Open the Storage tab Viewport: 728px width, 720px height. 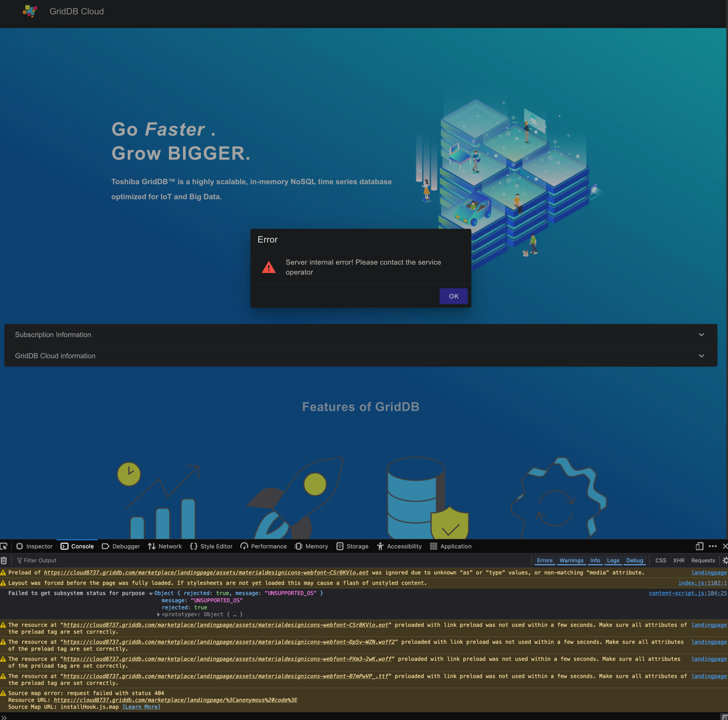tap(352, 546)
